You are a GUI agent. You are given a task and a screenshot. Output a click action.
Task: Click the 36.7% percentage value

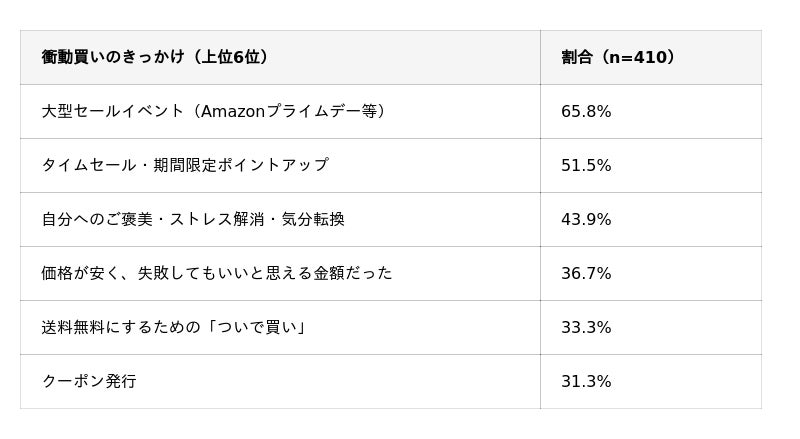(586, 274)
